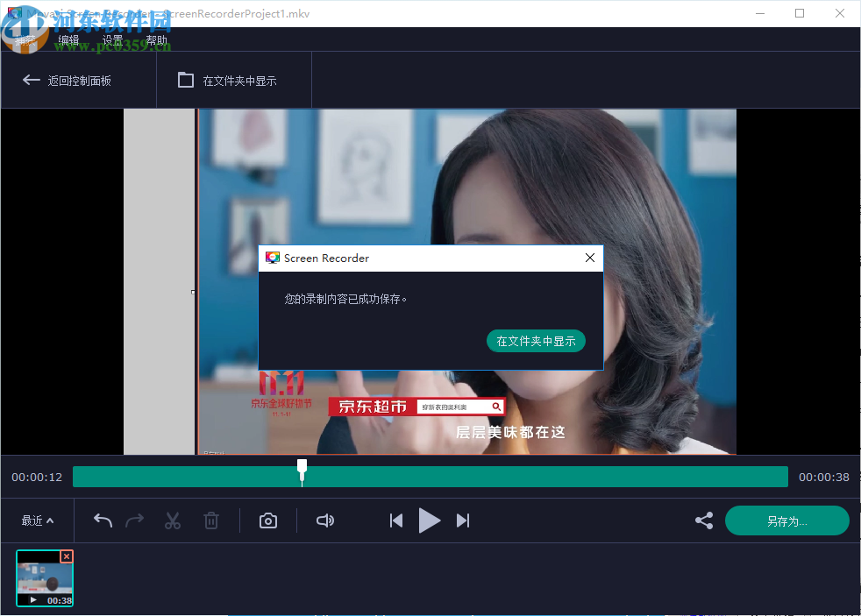Collapse the 最近 recent recordings list

pyautogui.click(x=37, y=520)
